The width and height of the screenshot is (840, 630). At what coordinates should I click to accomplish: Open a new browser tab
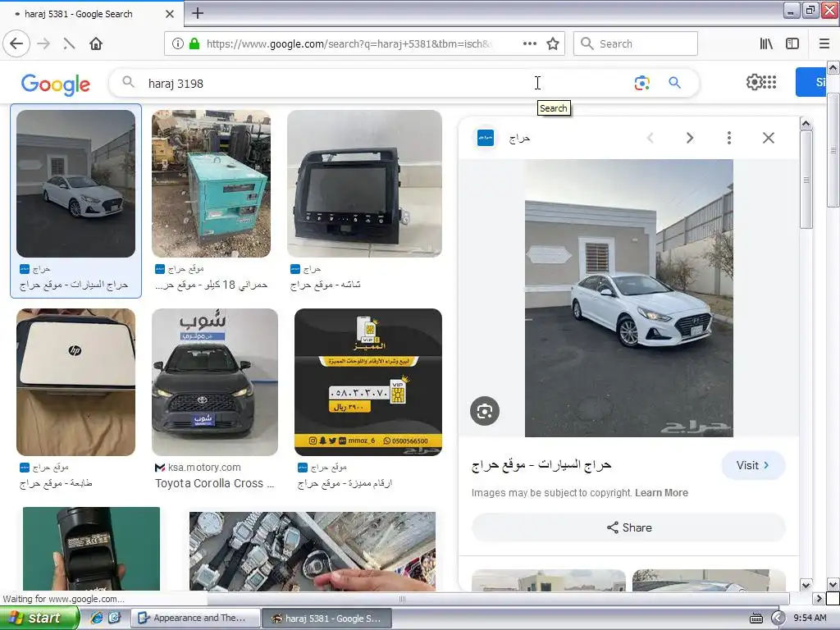pyautogui.click(x=198, y=13)
